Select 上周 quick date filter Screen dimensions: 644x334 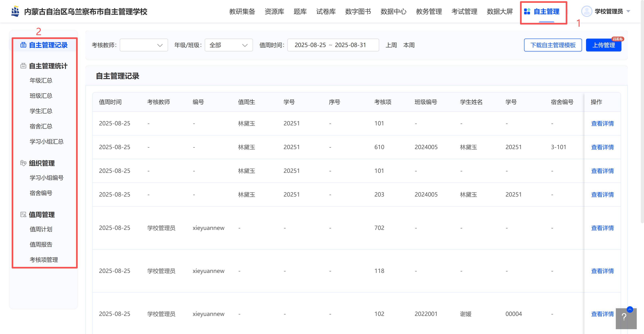[391, 45]
